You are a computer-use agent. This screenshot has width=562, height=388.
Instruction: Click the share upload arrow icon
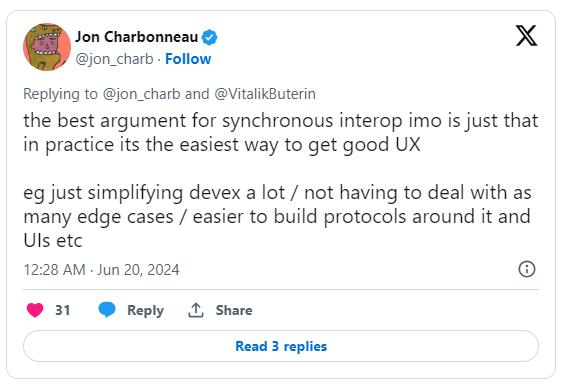pyautogui.click(x=196, y=310)
